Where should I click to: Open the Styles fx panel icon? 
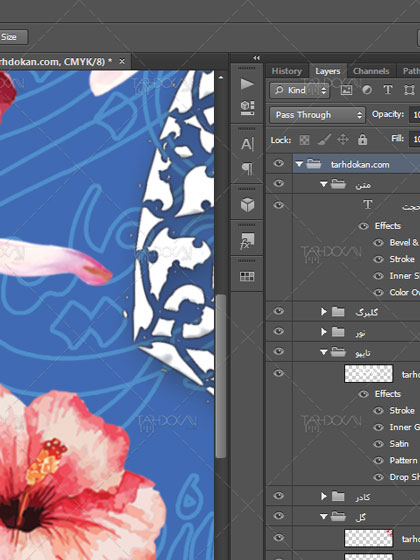(247, 241)
